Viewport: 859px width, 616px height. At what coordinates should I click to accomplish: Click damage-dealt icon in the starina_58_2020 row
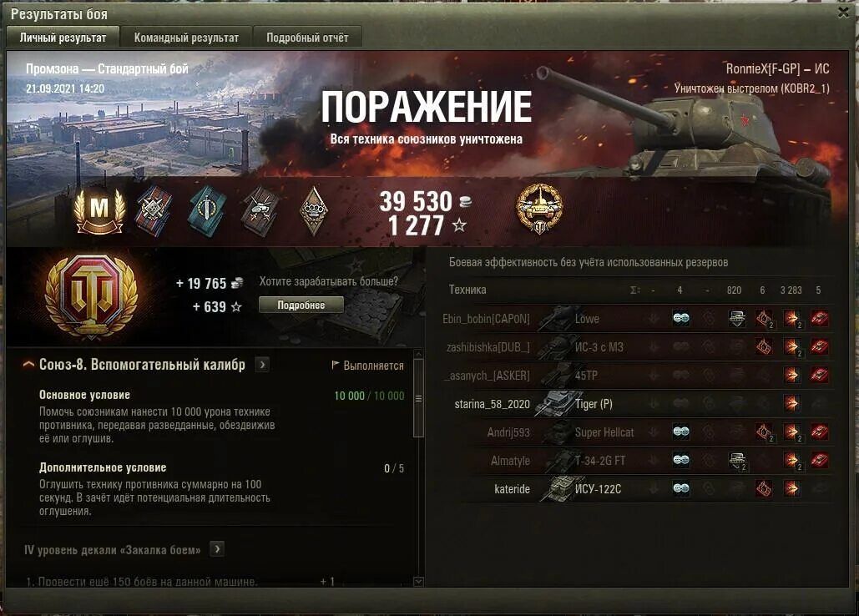[791, 403]
